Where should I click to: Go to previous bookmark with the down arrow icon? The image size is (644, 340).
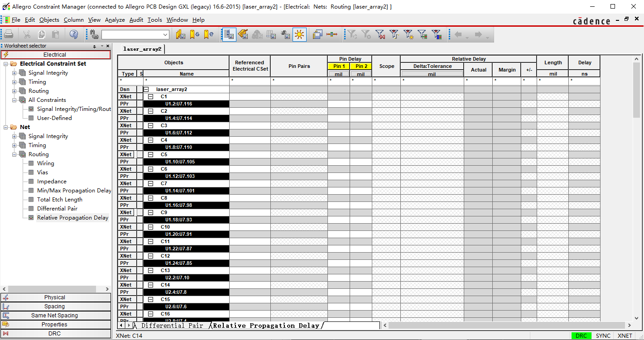coord(195,34)
